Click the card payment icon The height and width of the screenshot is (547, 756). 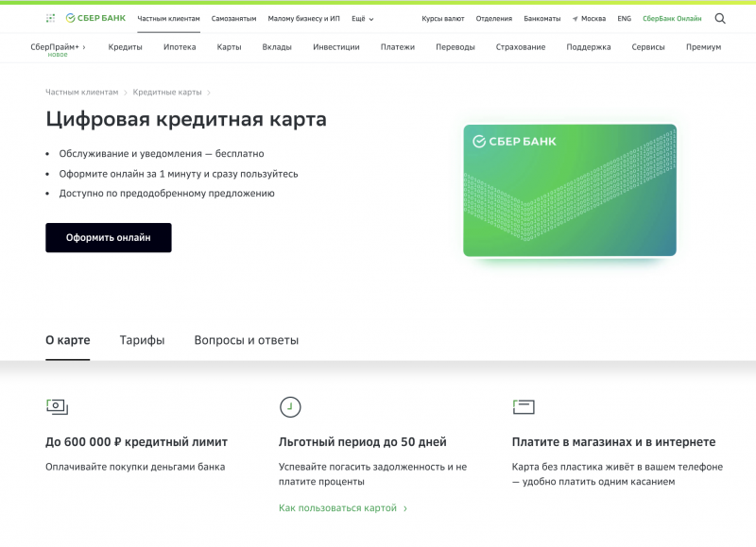[x=524, y=407]
